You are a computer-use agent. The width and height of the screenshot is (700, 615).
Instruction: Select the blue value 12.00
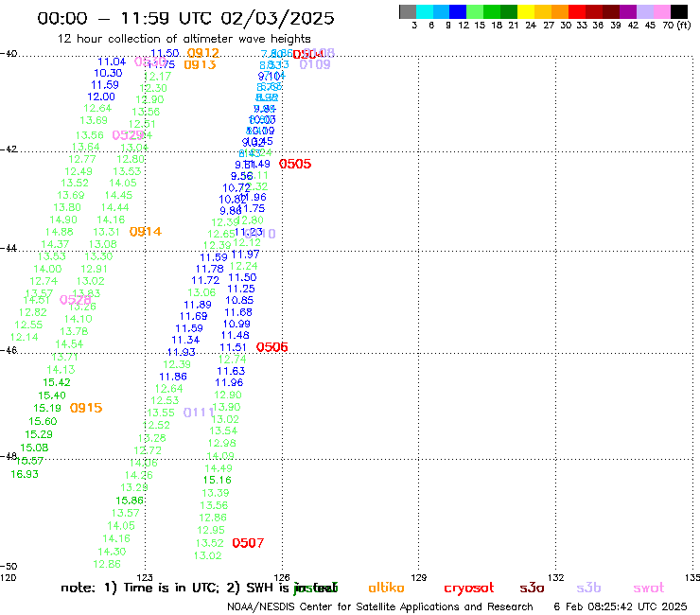(x=101, y=97)
